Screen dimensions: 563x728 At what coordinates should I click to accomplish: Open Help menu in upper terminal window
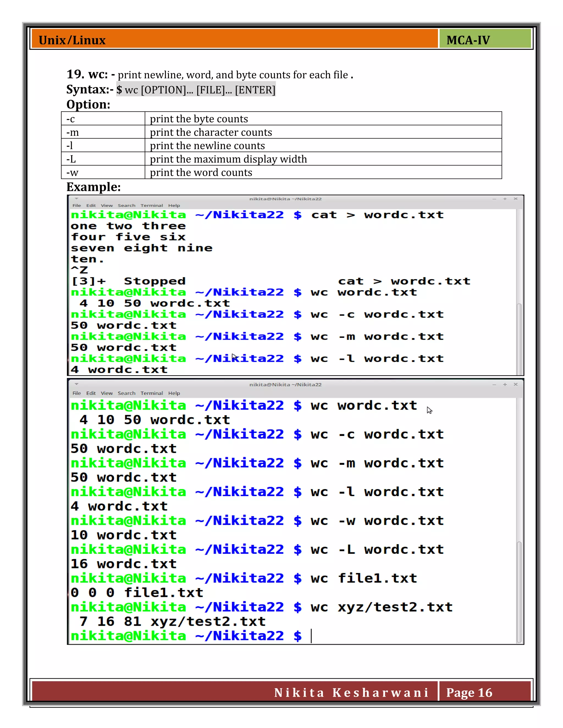click(174, 206)
